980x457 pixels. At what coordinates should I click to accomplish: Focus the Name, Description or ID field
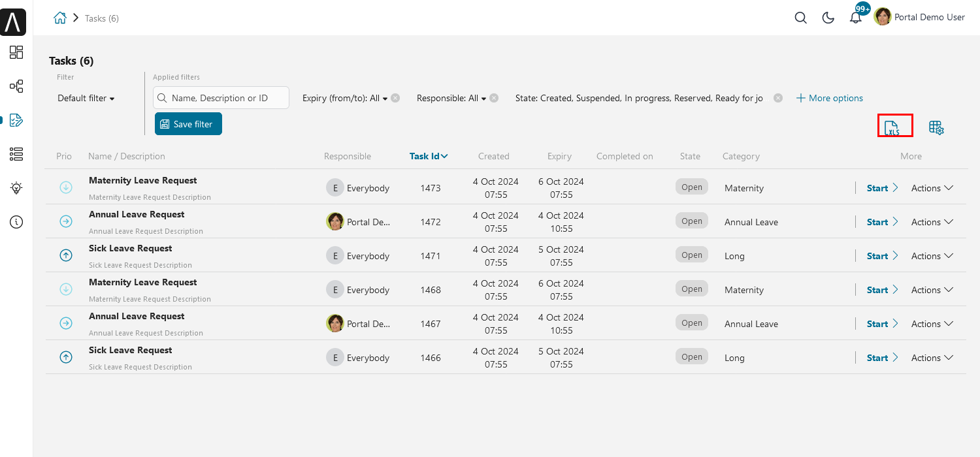pos(221,98)
